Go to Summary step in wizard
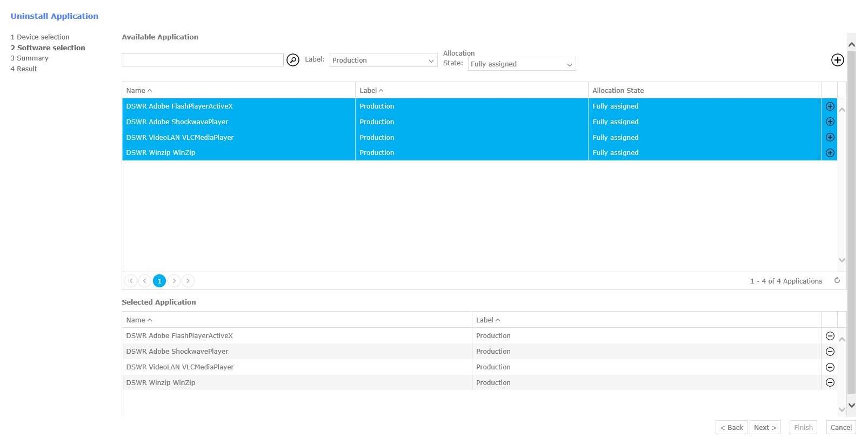 [30, 58]
